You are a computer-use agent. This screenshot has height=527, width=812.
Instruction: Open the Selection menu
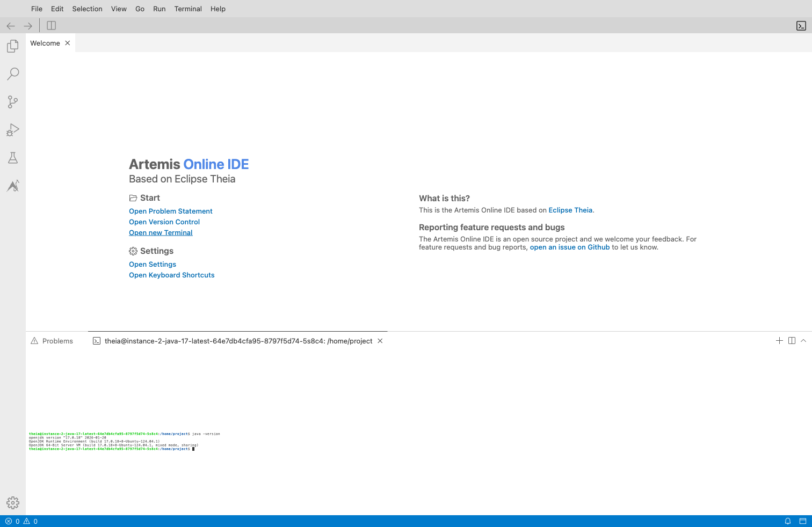(88, 9)
